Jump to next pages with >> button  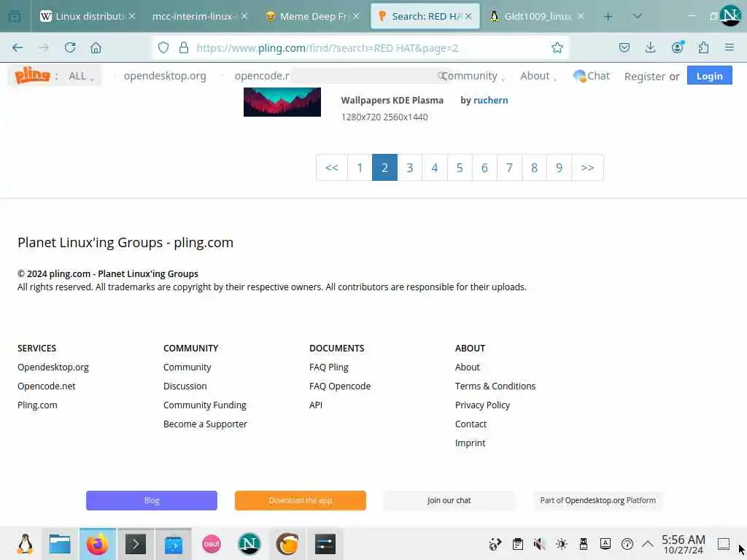pos(587,168)
